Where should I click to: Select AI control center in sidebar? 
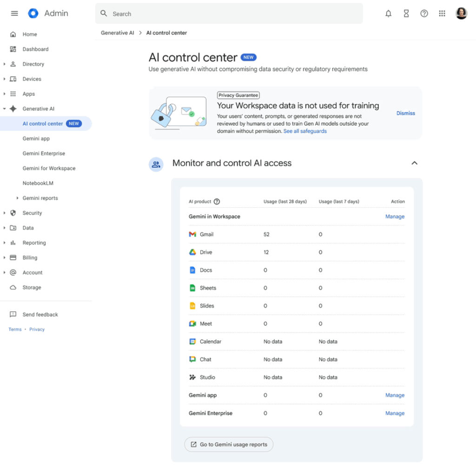tap(46, 124)
